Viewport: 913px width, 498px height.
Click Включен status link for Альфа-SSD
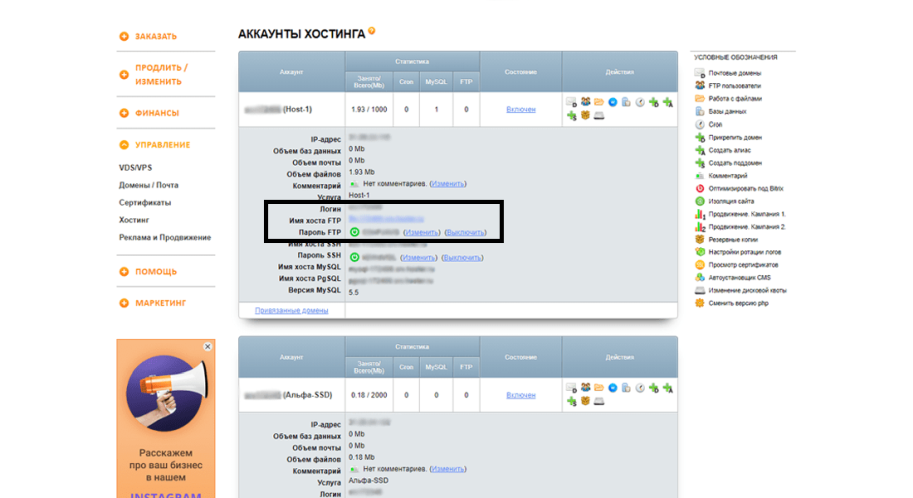pyautogui.click(x=521, y=395)
